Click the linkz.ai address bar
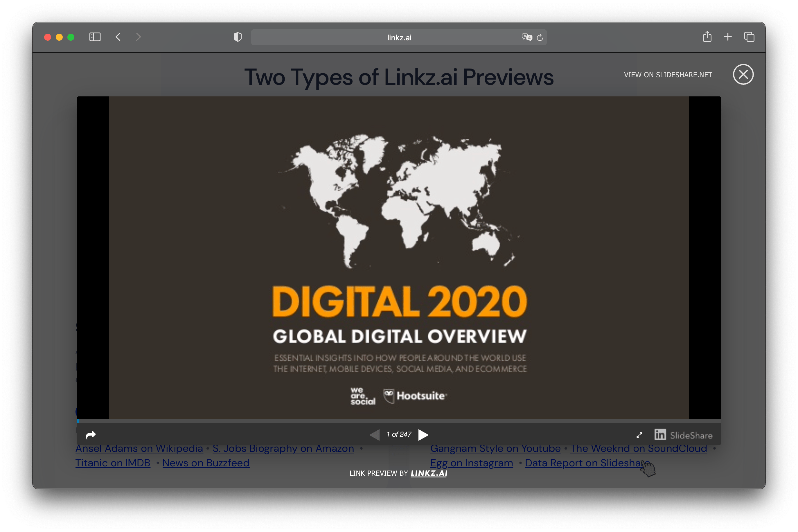 [399, 37]
